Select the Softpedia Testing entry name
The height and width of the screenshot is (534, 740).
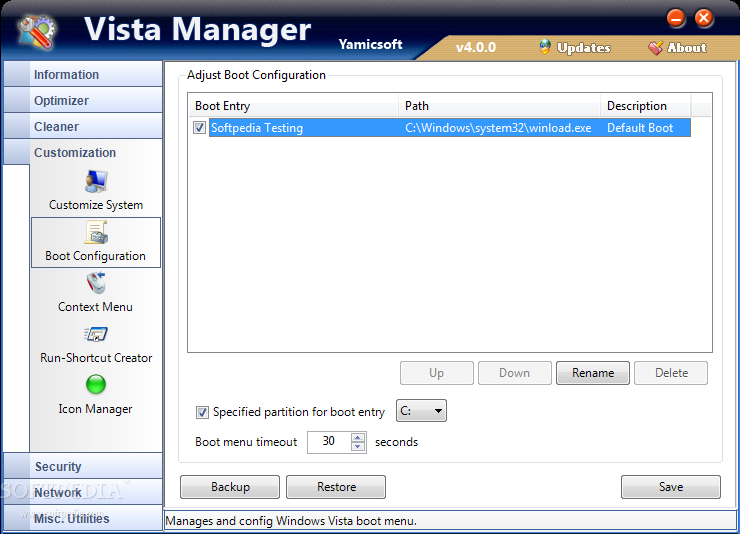[257, 128]
